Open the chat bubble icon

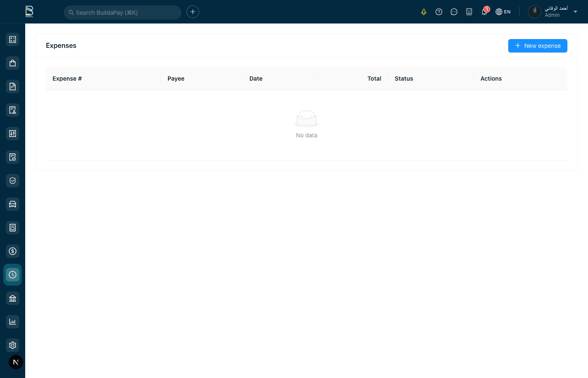tap(454, 12)
